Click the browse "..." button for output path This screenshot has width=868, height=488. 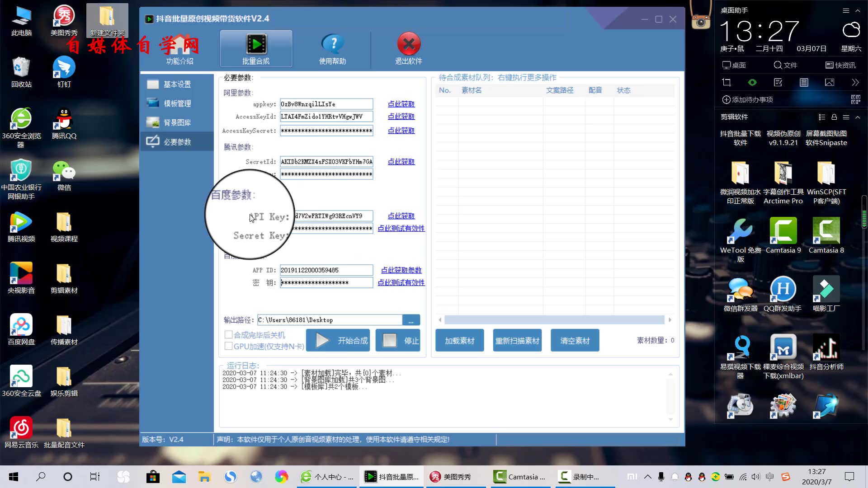(411, 320)
